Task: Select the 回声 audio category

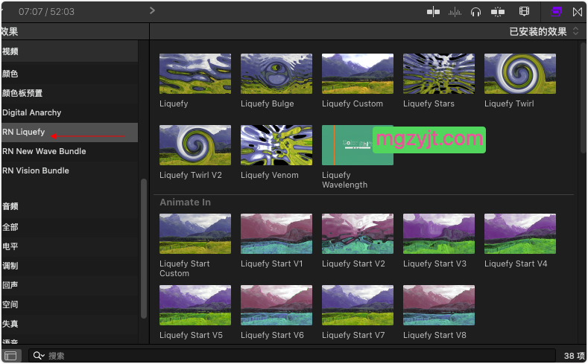Action: [69, 285]
